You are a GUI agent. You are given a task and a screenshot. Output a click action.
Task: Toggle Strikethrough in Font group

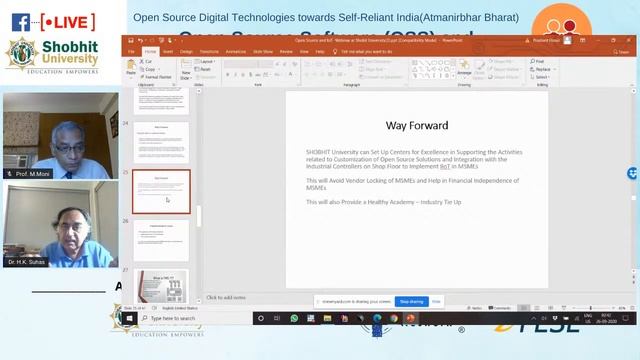(x=258, y=74)
